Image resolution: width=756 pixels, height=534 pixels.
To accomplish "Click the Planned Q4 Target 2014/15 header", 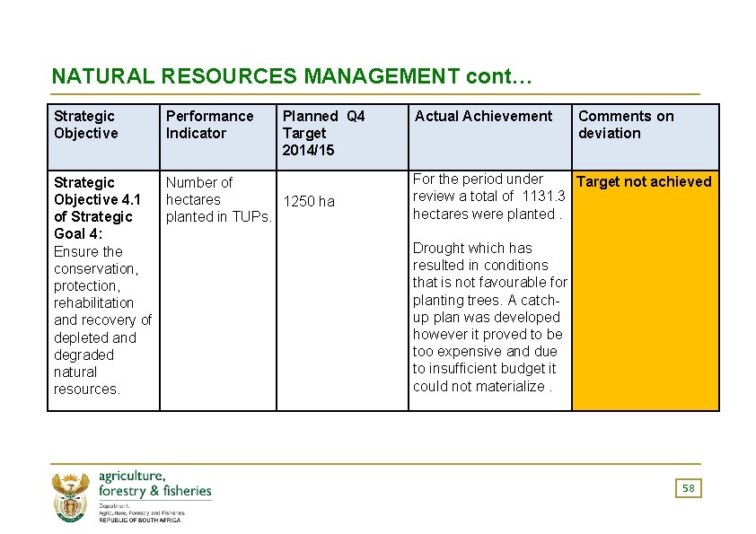I will click(x=342, y=137).
